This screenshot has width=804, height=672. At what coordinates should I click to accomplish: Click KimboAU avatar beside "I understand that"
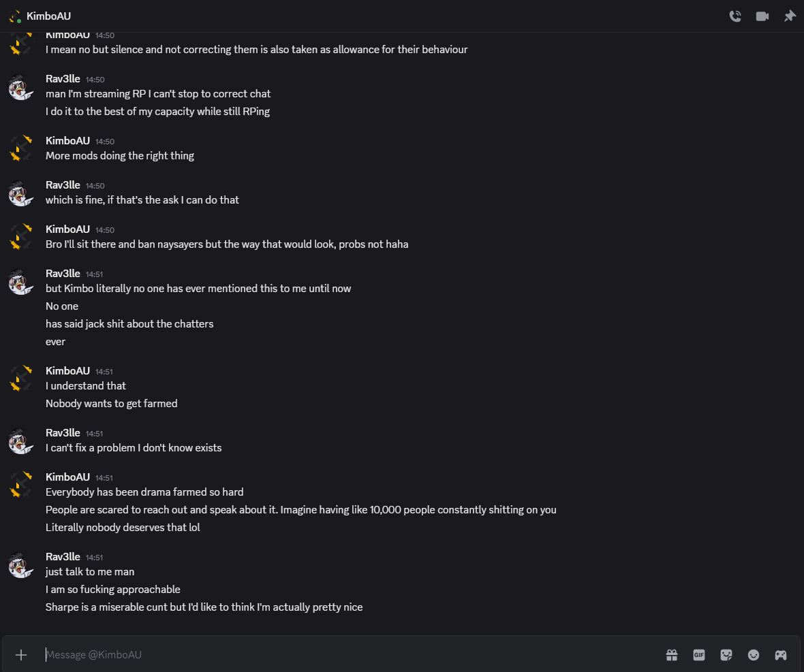pos(21,379)
